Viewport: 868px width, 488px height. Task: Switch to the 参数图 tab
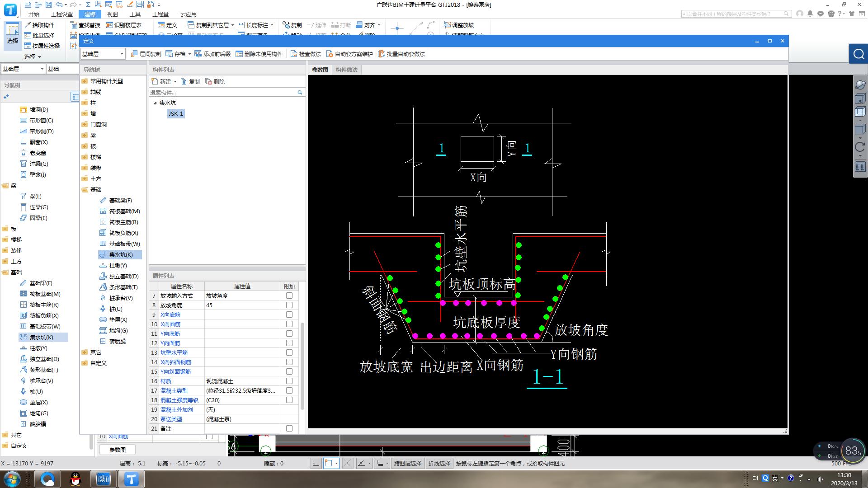tap(320, 70)
